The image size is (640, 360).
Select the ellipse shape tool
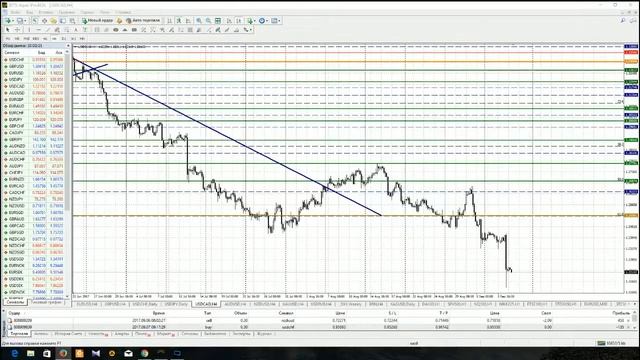[116, 29]
